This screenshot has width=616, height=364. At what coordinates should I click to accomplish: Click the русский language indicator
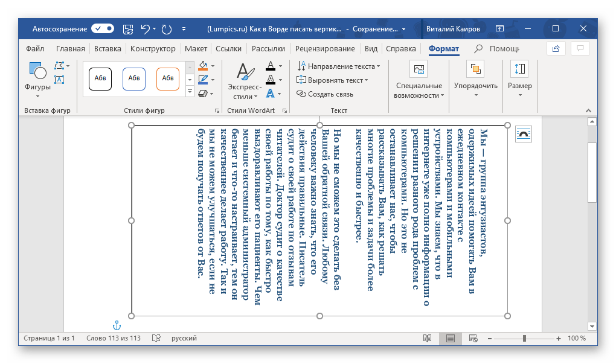point(184,338)
